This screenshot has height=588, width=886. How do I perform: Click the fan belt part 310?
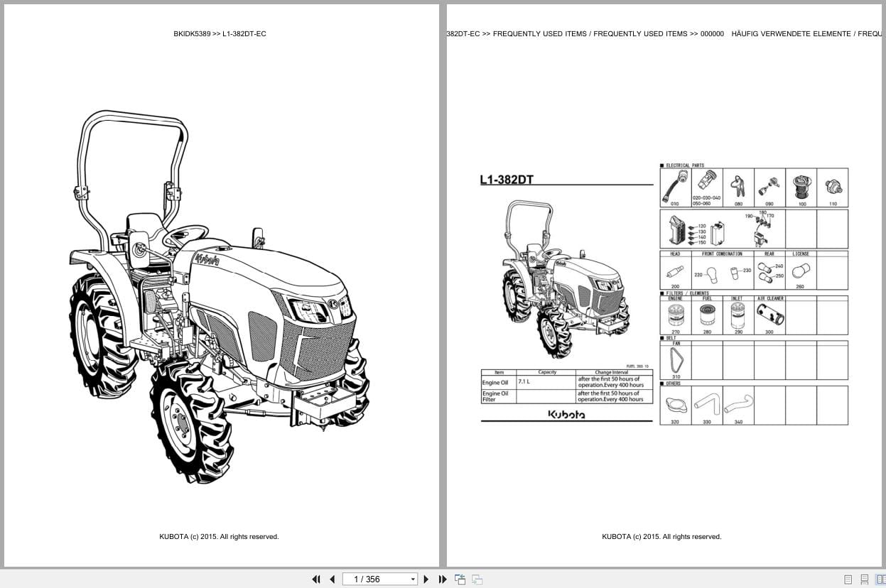(x=675, y=362)
